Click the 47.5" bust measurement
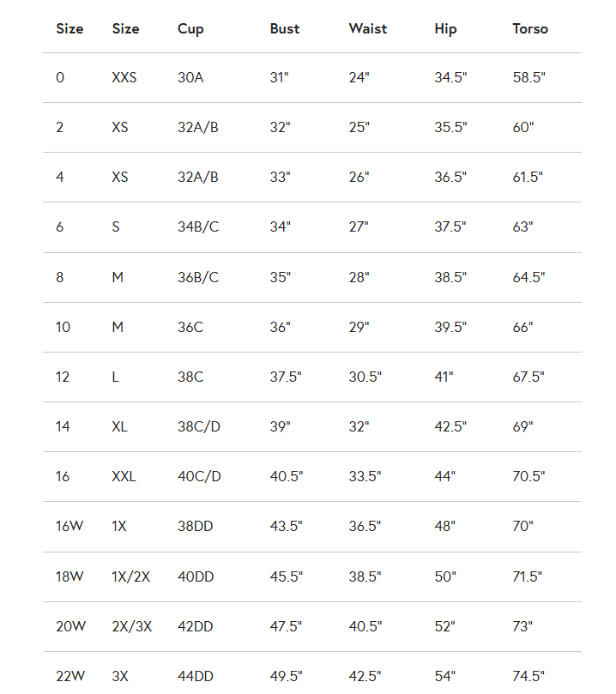 click(x=286, y=626)
